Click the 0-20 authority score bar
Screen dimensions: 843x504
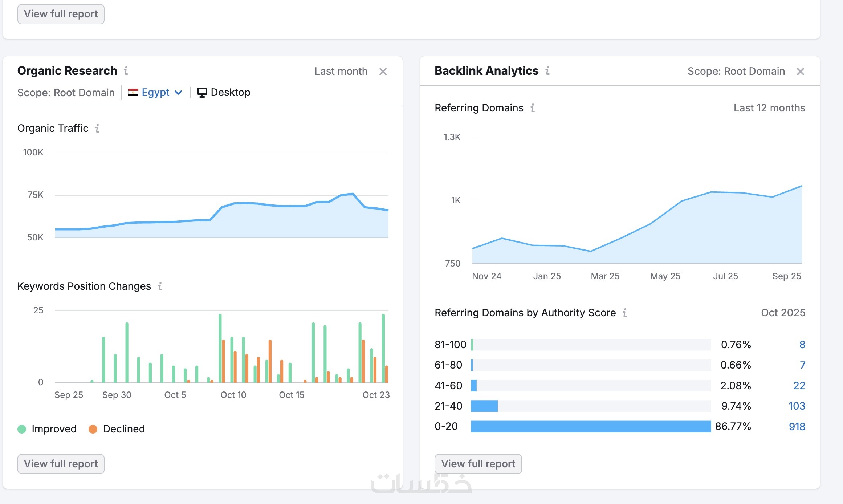[591, 426]
